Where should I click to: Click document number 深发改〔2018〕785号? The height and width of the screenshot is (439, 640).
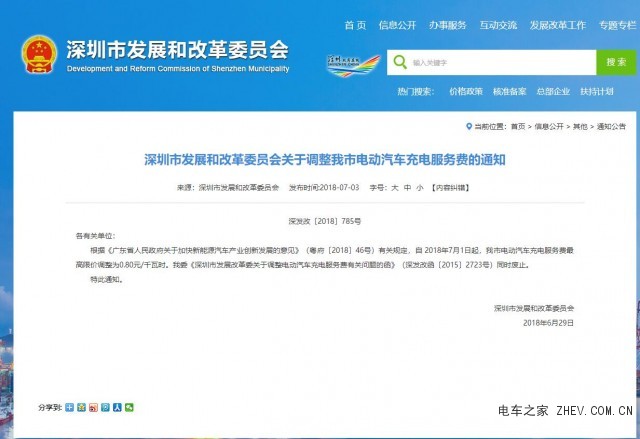(325, 221)
